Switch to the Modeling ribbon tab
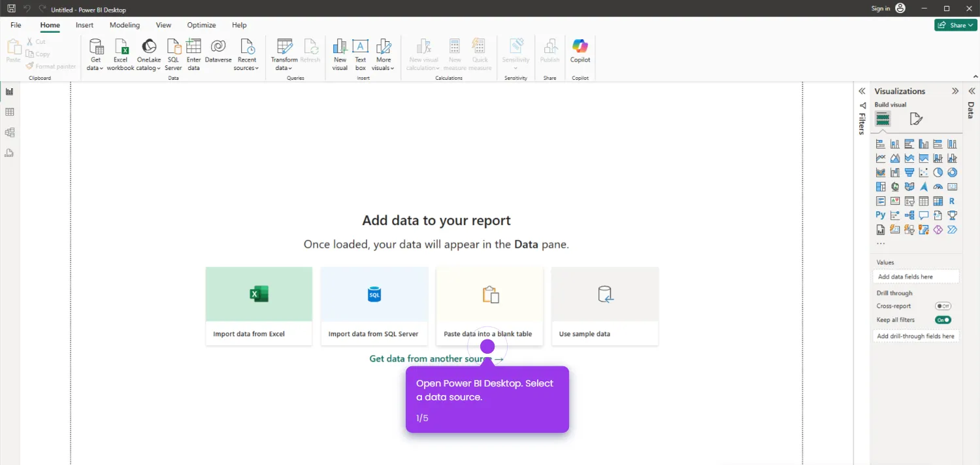This screenshot has width=980, height=465. pyautogui.click(x=125, y=25)
